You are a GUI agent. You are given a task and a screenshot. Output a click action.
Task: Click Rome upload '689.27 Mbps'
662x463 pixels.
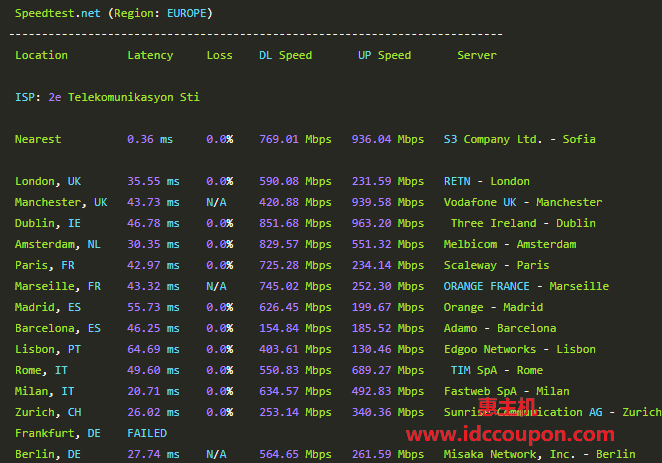388,370
